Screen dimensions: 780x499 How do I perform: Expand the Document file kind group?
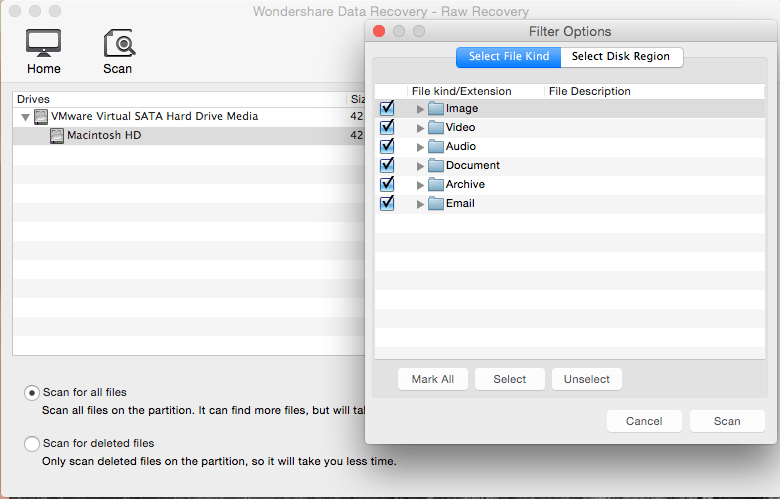point(420,166)
